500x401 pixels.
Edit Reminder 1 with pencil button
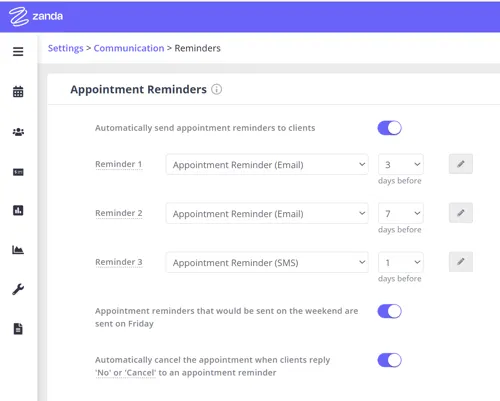[x=461, y=164]
